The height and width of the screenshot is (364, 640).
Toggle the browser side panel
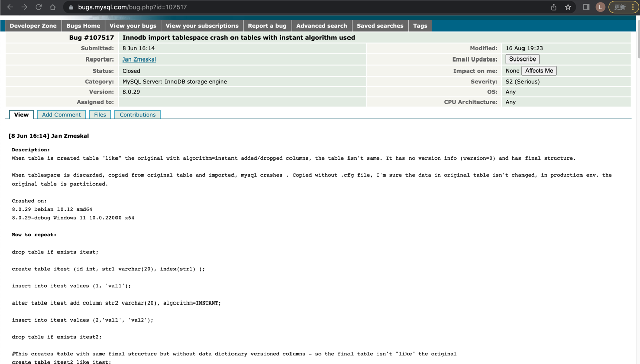click(586, 7)
